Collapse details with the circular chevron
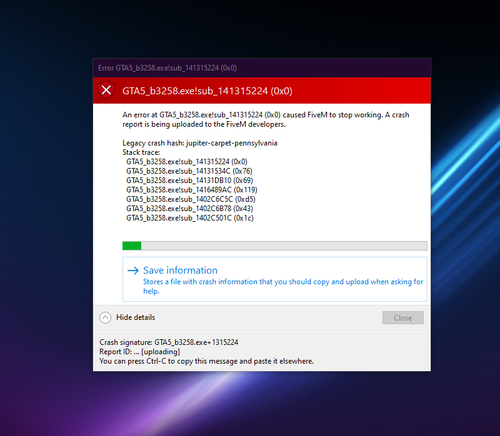Image resolution: width=500 pixels, height=436 pixels. point(105,317)
